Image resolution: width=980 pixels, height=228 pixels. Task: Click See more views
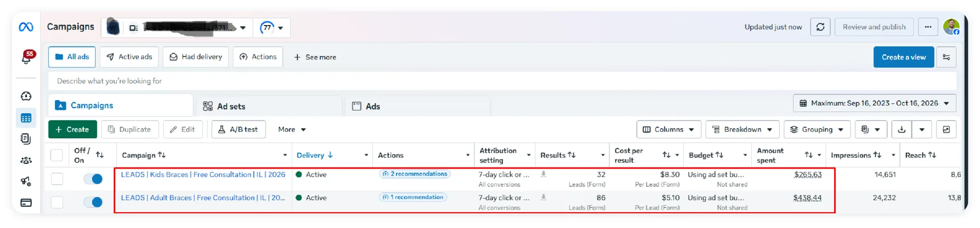(x=315, y=57)
